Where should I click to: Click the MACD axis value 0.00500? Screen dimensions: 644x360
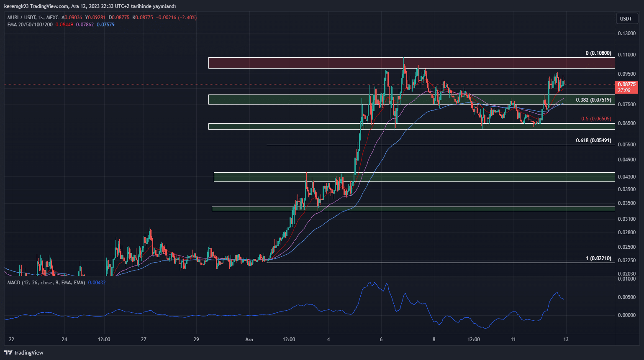pos(626,297)
